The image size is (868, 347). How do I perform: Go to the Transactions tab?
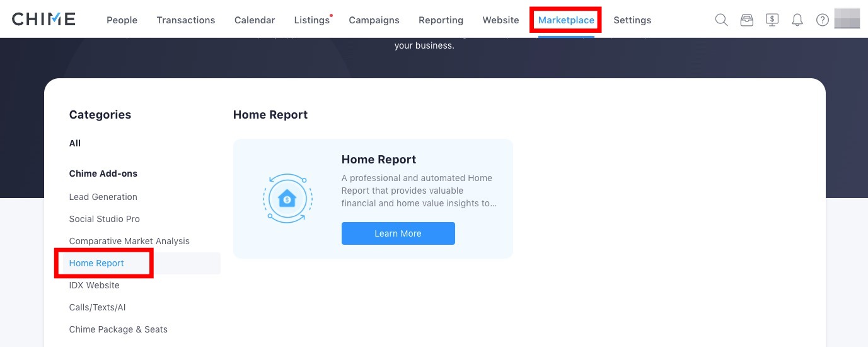pyautogui.click(x=186, y=20)
